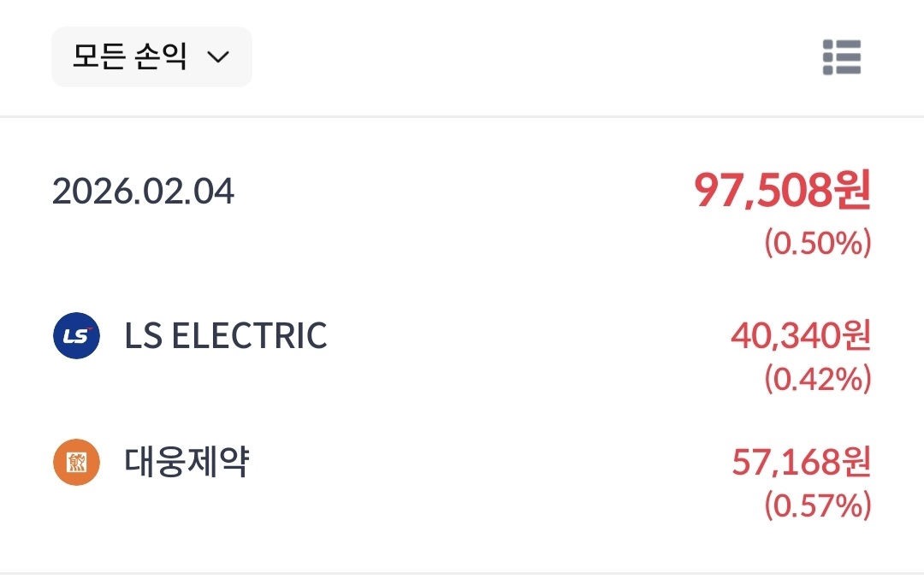
Task: Tap the total profit 97,508원
Action: (782, 190)
